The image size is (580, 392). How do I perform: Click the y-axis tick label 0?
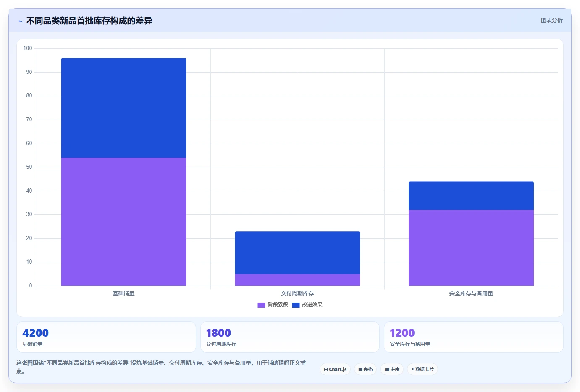point(31,286)
